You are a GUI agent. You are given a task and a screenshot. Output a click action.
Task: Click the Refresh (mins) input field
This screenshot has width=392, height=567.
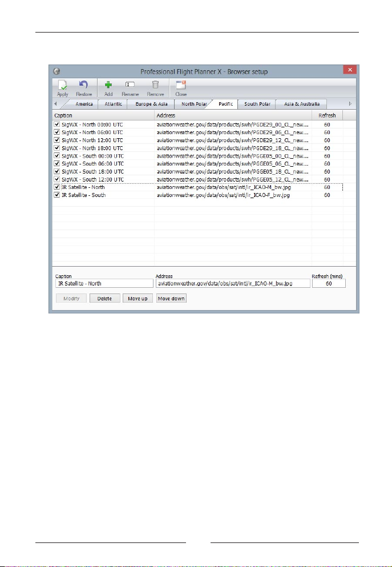coord(329,283)
